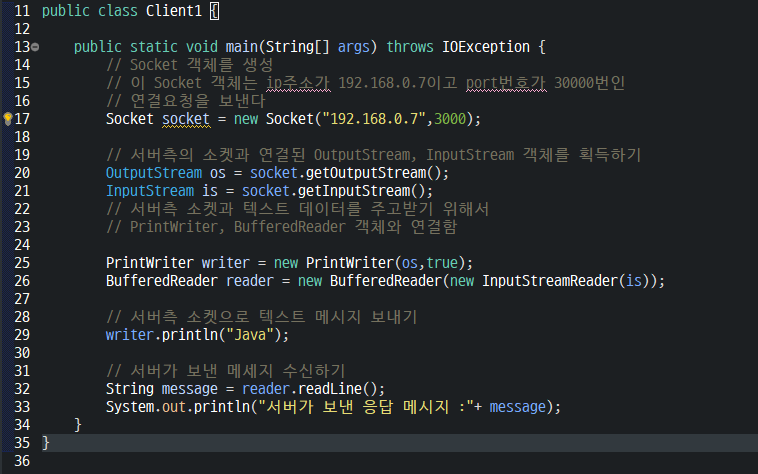Image resolution: width=758 pixels, height=474 pixels.
Task: Click the writer variable declaration on line 25
Action: coord(225,263)
